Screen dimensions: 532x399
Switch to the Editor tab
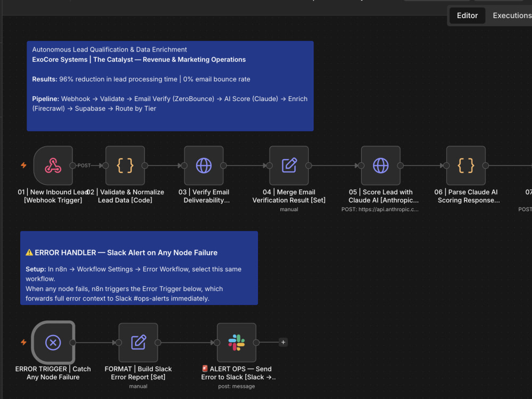click(467, 15)
